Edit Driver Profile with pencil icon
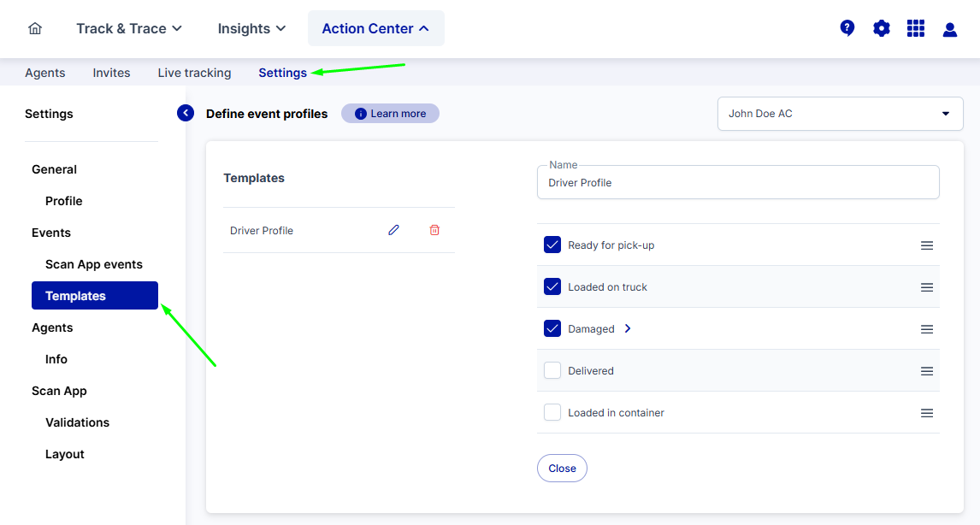The image size is (980, 525). click(393, 230)
